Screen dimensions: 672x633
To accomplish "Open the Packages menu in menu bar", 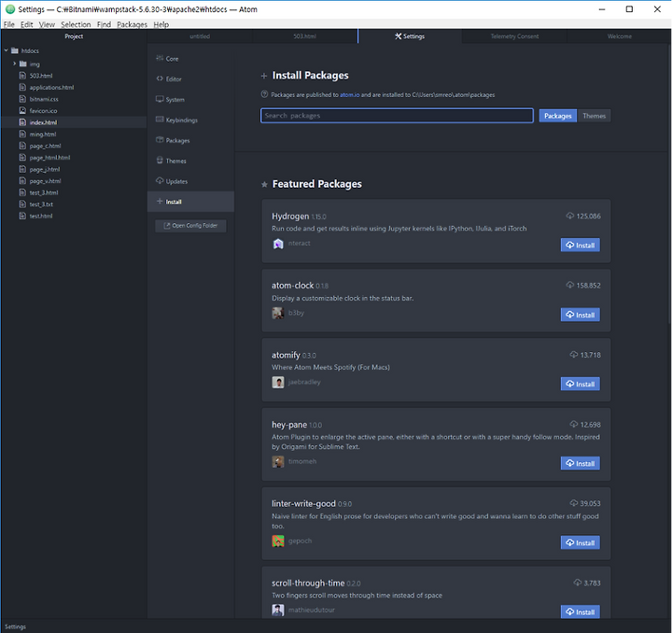I will [x=132, y=24].
